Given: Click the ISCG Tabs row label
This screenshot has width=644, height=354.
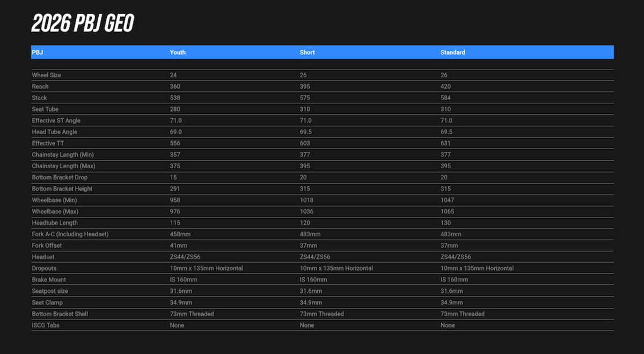Looking at the screenshot, I should click(x=46, y=325).
